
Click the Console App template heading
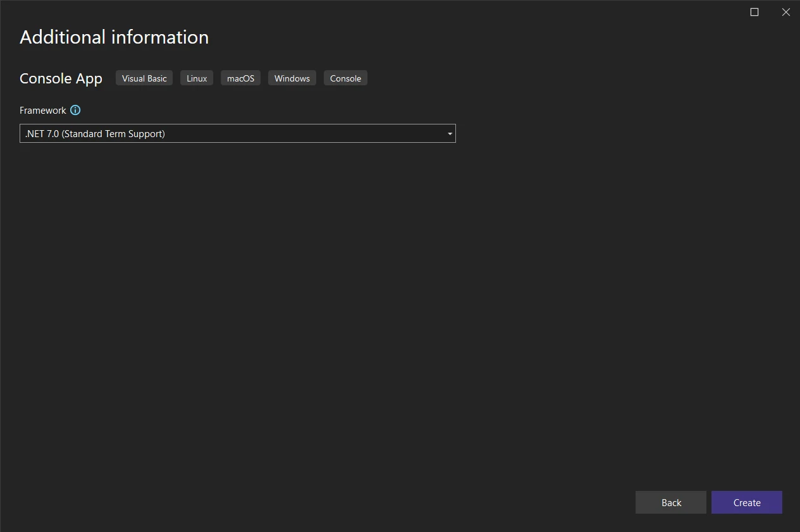(x=61, y=78)
